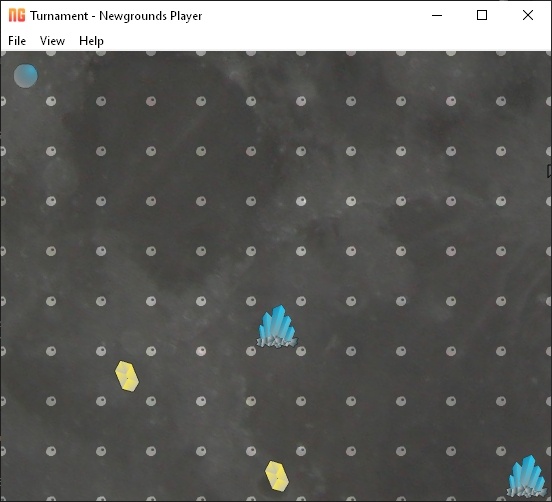Click peg directly left of center blue crystal
This screenshot has height=502, width=552.
[251, 351]
